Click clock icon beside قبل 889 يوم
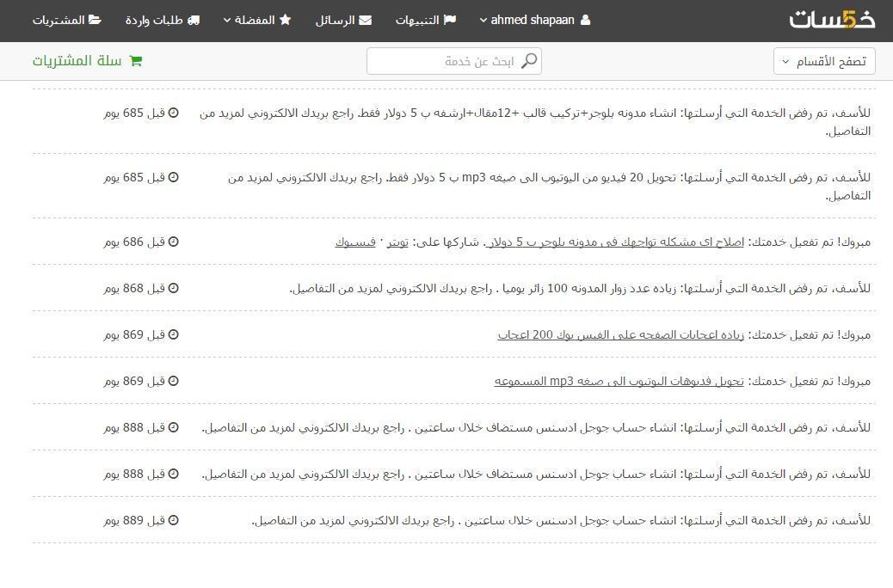 (173, 520)
